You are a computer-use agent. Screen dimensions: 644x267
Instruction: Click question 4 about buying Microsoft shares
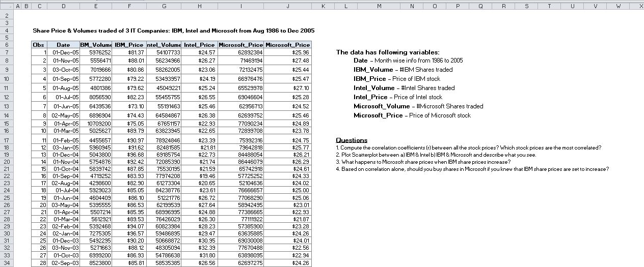[472, 169]
